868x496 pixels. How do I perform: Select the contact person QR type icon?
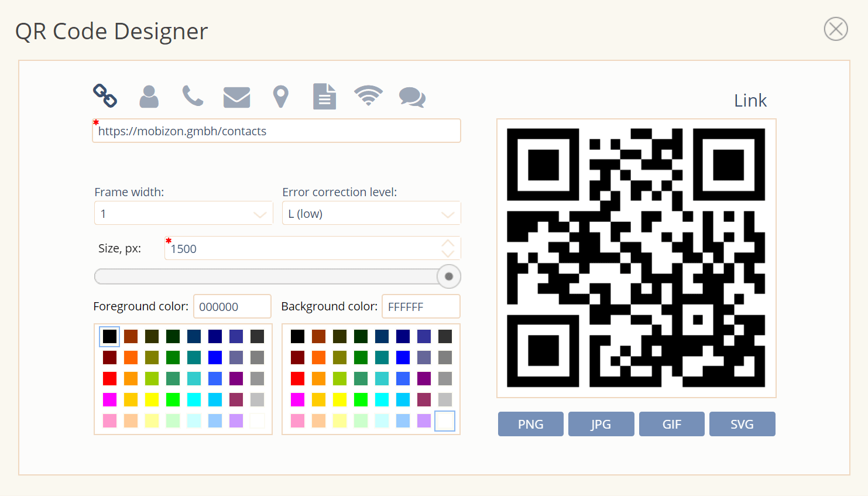click(149, 97)
